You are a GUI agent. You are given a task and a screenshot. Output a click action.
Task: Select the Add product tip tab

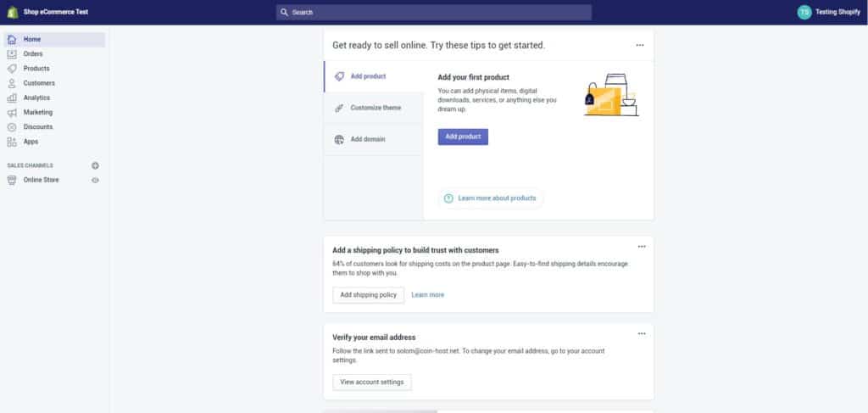tap(374, 76)
